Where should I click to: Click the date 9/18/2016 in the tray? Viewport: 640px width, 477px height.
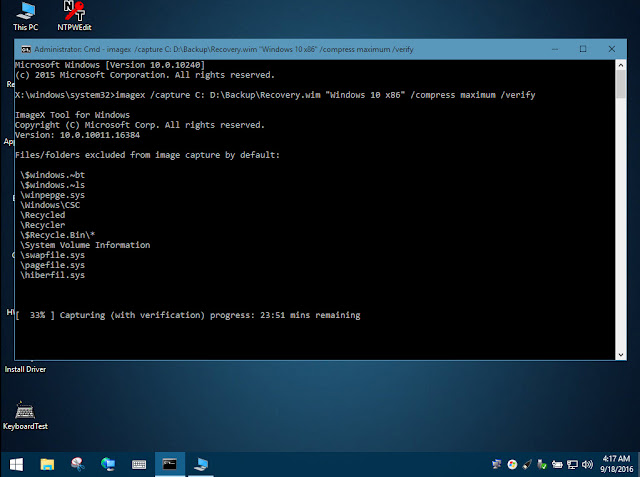point(616,469)
